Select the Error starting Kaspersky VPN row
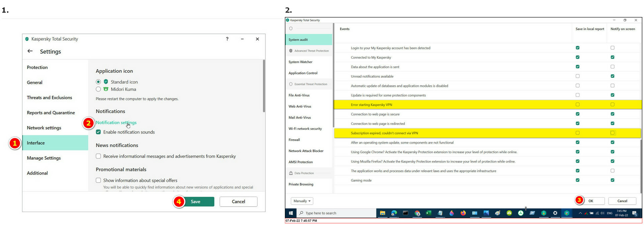 click(x=488, y=104)
